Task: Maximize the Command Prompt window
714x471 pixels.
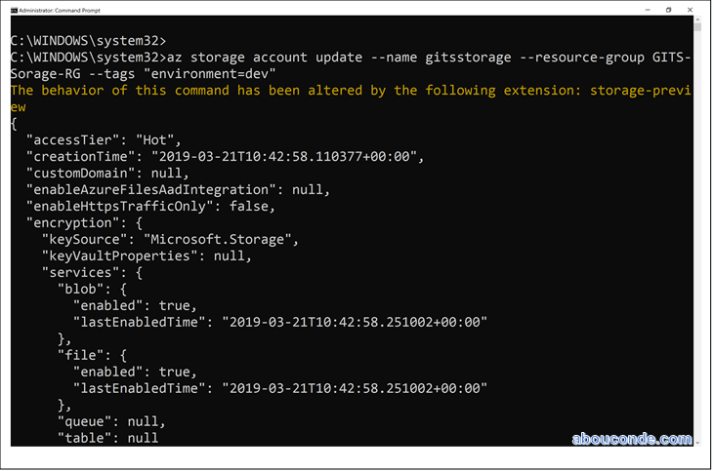Action: pyautogui.click(x=668, y=10)
